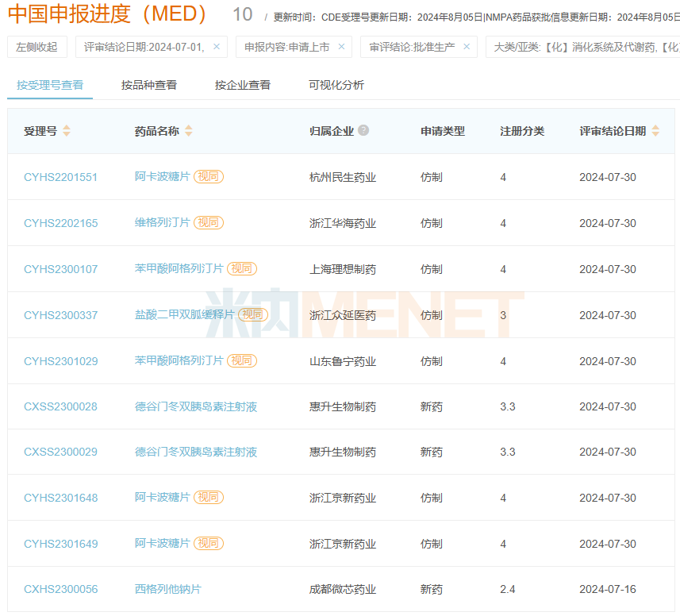
Task: Open acceptance number CYHS2300337
Action: (x=61, y=315)
